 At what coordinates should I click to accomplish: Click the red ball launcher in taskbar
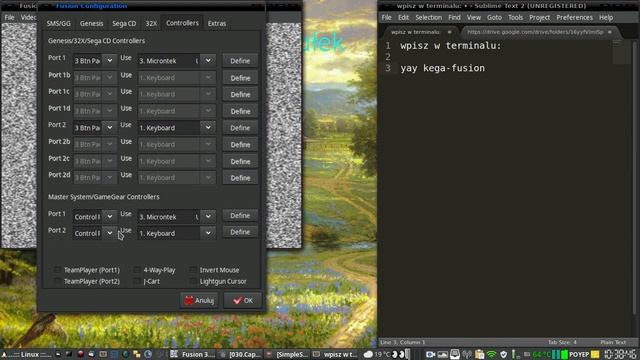80,354
